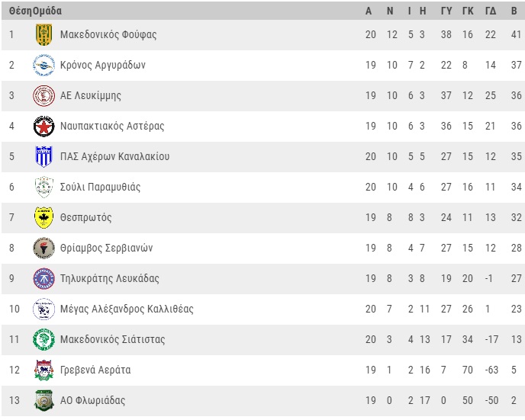Sort by the ΓΔ goal difference header
The width and height of the screenshot is (525, 420).
[491, 11]
